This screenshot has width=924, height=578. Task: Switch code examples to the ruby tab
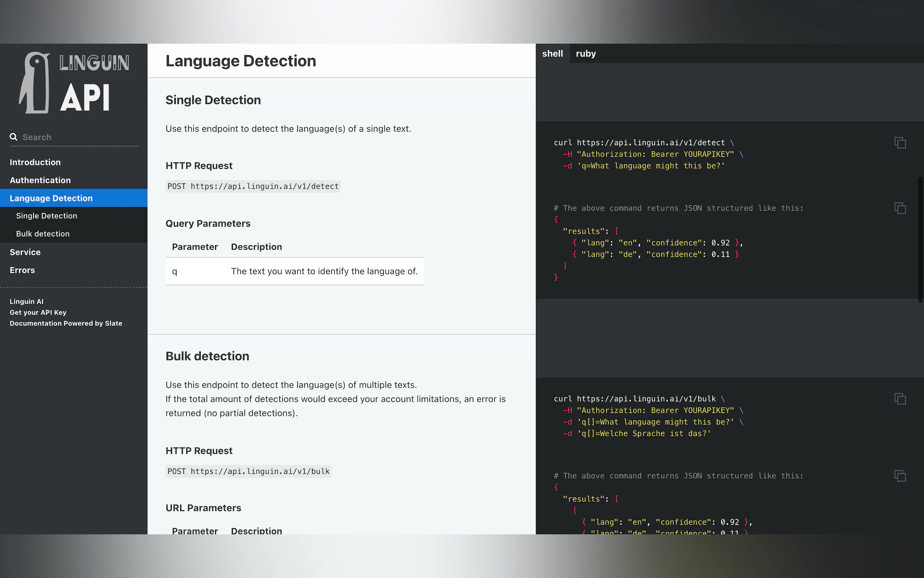(585, 54)
